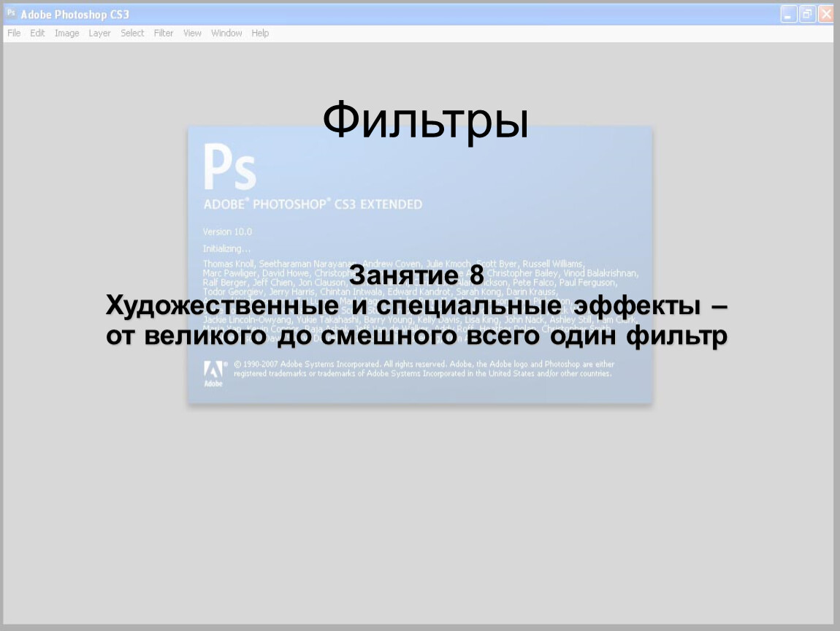Click the 'Adobe Photoshop CS3' window title
This screenshot has width=840, height=631.
(x=75, y=15)
